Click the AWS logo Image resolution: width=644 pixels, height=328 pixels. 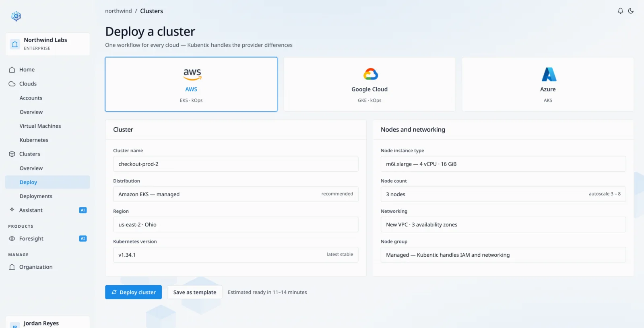pyautogui.click(x=192, y=74)
